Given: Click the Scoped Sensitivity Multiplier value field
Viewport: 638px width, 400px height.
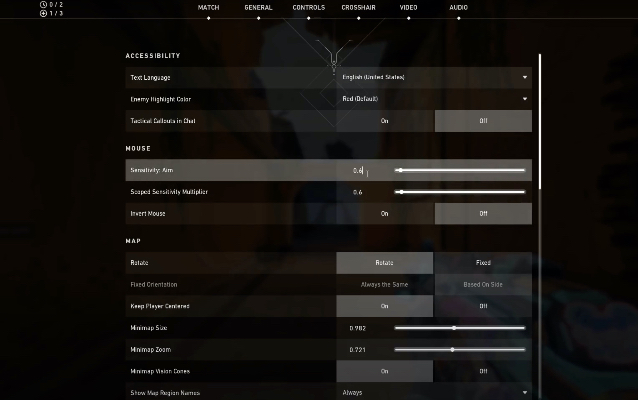Looking at the screenshot, I should point(358,192).
